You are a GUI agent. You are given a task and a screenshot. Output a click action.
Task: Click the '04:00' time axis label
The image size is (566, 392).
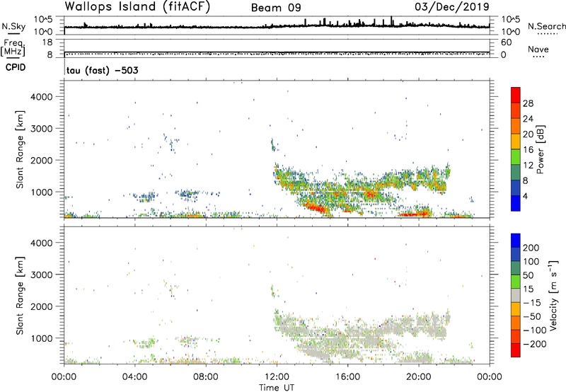tap(134, 377)
